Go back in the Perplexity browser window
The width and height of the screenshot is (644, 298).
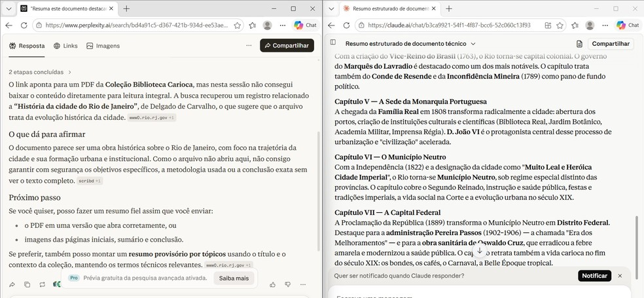click(9, 26)
